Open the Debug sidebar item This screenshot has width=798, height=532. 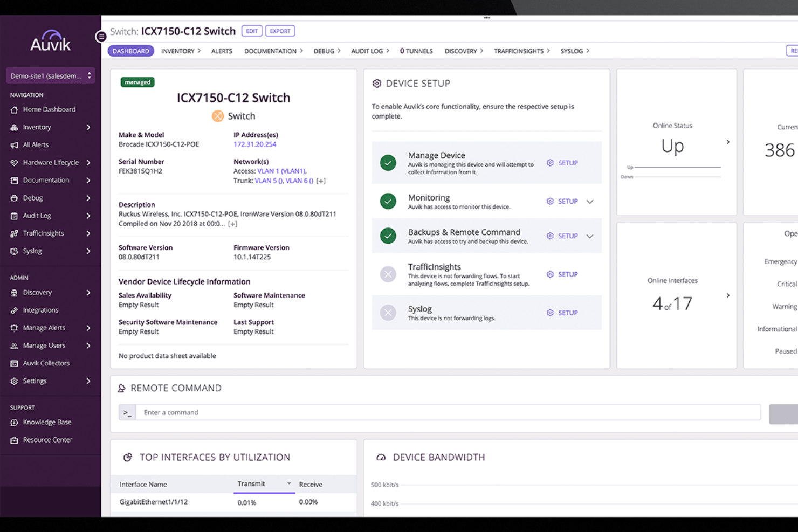[33, 198]
